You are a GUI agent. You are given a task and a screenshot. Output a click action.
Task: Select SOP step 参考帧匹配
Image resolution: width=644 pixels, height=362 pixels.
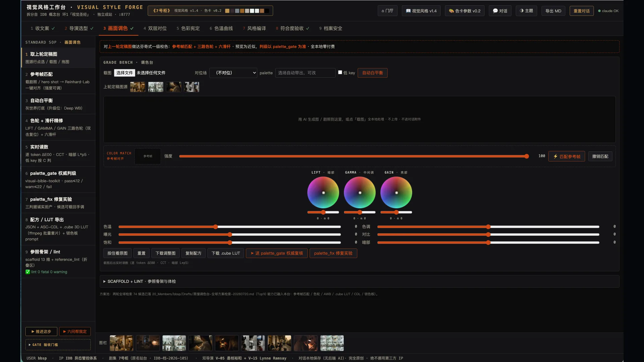click(x=58, y=81)
